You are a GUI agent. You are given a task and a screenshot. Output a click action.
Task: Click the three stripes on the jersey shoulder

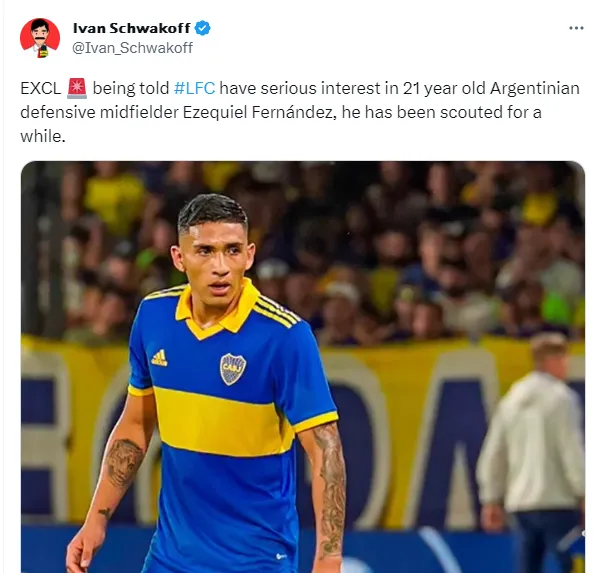[276, 310]
